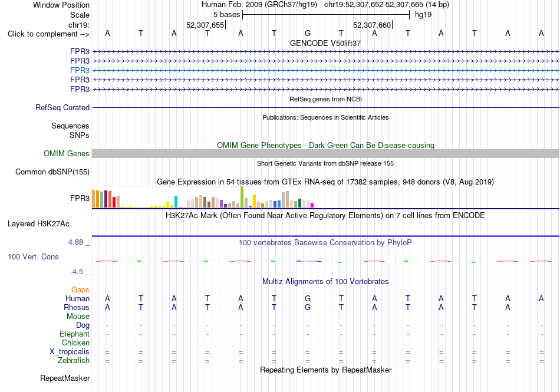Click the H3K27Ac Mark ENCODE track title
560x392 pixels.
click(x=325, y=216)
